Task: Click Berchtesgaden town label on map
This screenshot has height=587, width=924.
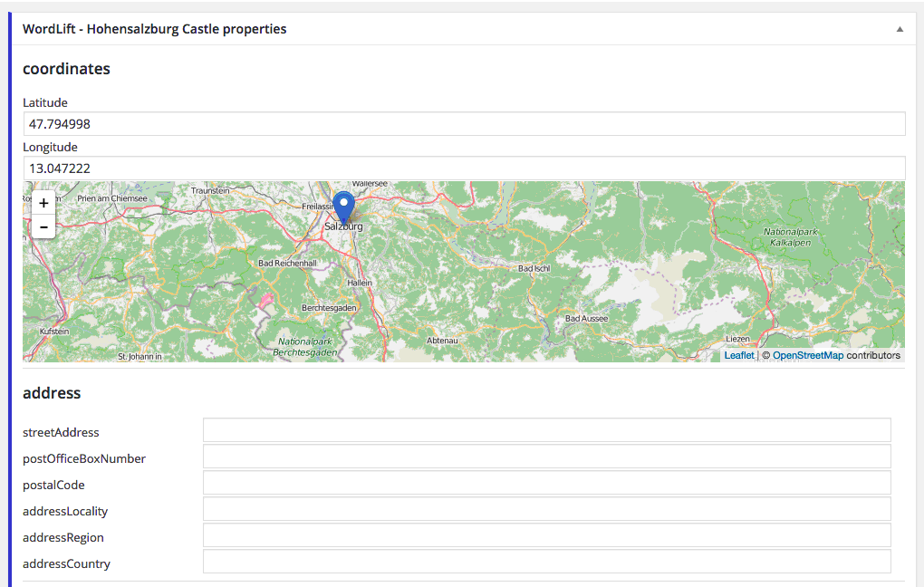Action: pos(329,308)
